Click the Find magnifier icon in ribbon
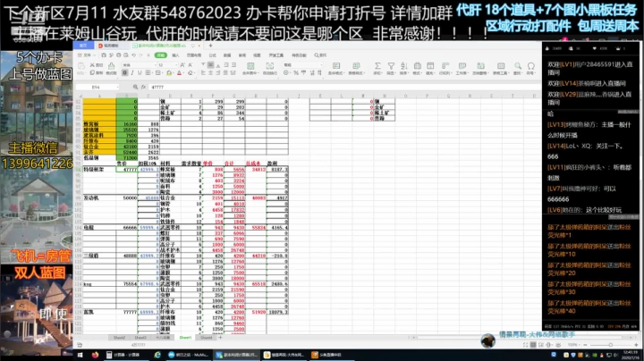 click(518, 66)
